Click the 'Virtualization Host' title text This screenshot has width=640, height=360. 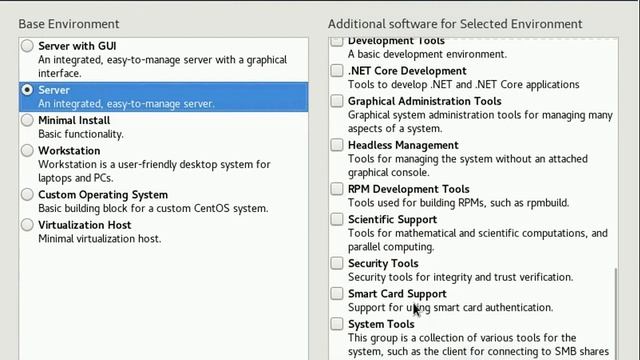pyautogui.click(x=84, y=225)
